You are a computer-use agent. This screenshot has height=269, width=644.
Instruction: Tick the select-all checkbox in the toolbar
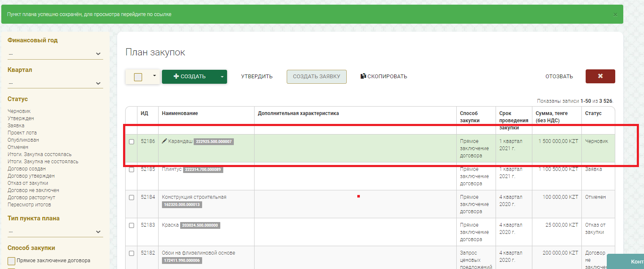tap(138, 77)
